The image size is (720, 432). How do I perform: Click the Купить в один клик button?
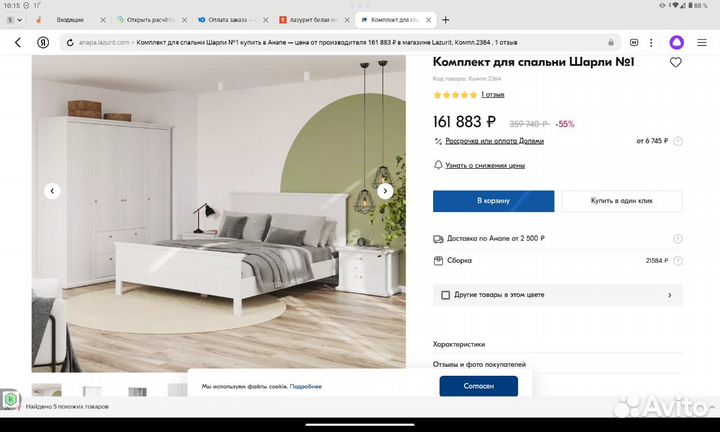coord(622,201)
